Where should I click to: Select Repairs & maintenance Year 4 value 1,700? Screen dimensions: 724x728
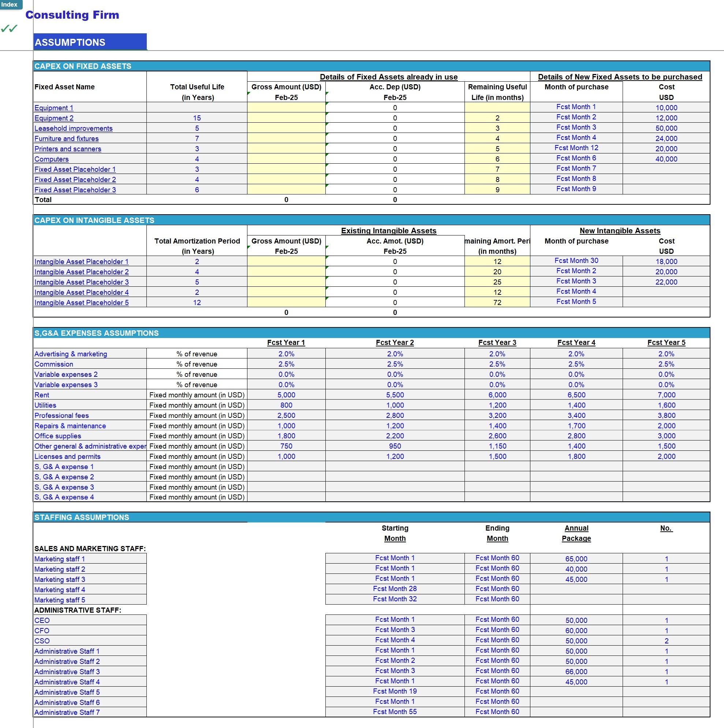tap(576, 426)
